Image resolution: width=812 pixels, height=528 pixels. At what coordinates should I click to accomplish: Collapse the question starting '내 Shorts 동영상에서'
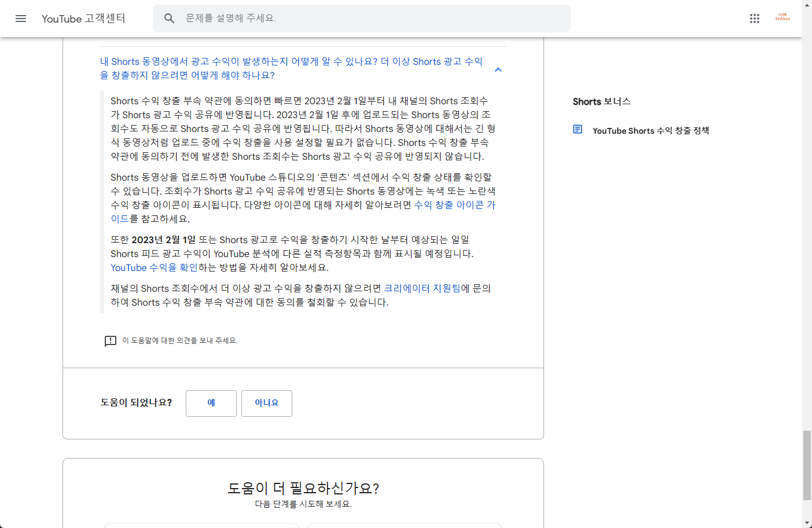tap(292, 68)
